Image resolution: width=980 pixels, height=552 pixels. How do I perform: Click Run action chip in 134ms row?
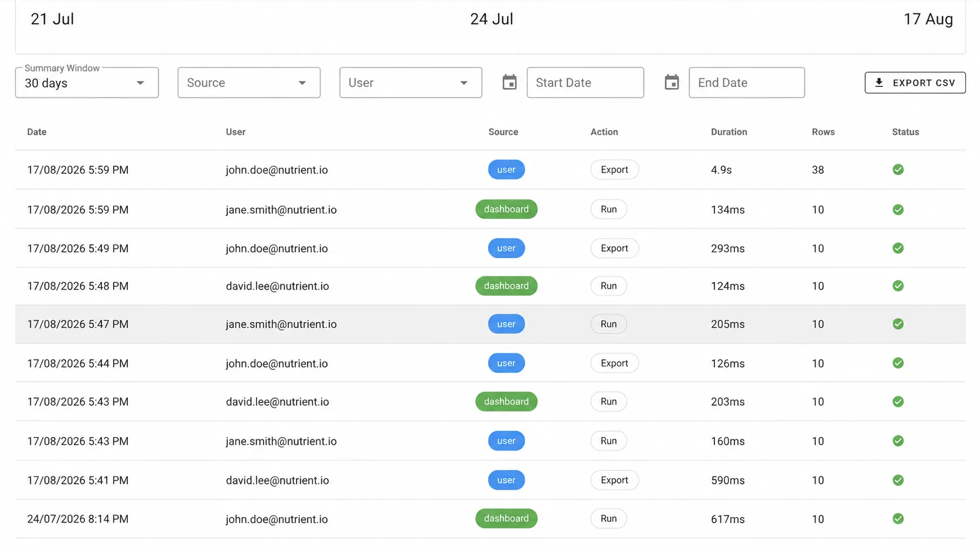[608, 209]
